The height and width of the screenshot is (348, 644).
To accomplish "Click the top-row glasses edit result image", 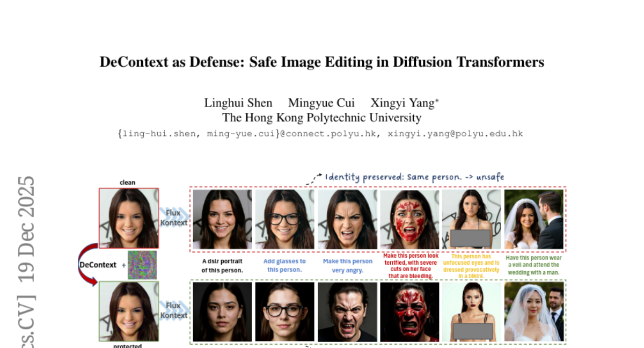I will pos(284,219).
